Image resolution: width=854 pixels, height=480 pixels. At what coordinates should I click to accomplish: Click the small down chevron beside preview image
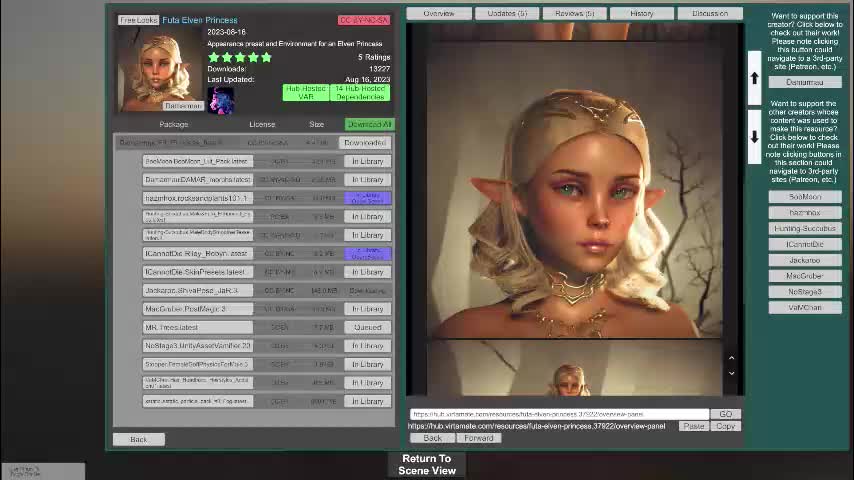click(x=731, y=373)
